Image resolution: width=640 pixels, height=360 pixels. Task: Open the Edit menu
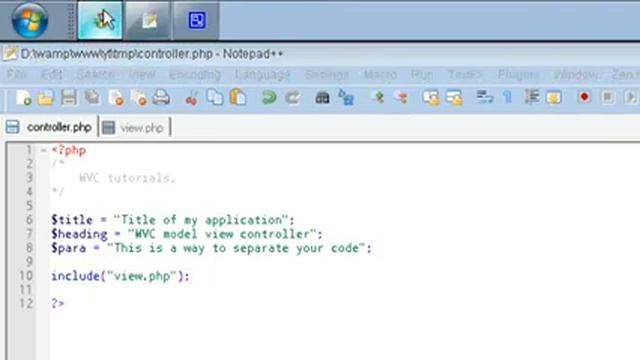(x=52, y=75)
